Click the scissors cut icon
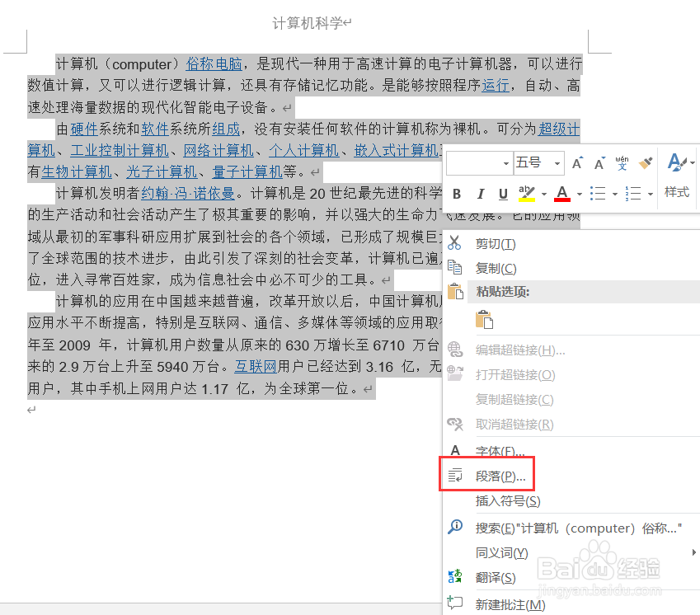This screenshot has height=615, width=700. tap(454, 242)
